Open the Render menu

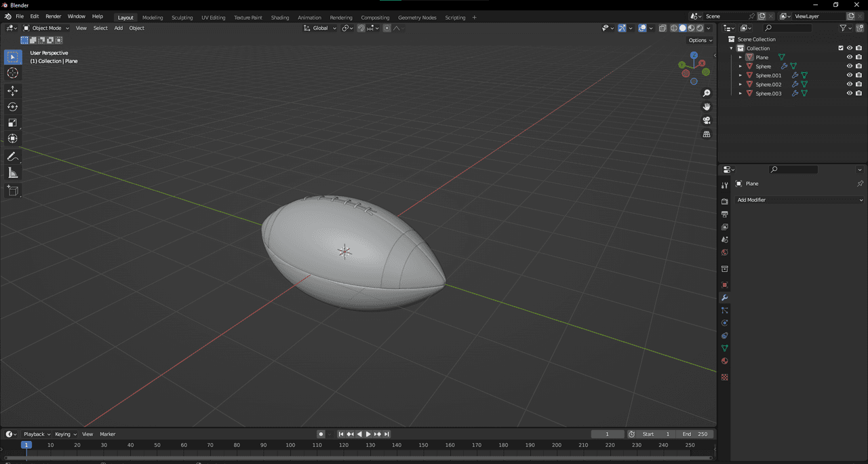54,16
